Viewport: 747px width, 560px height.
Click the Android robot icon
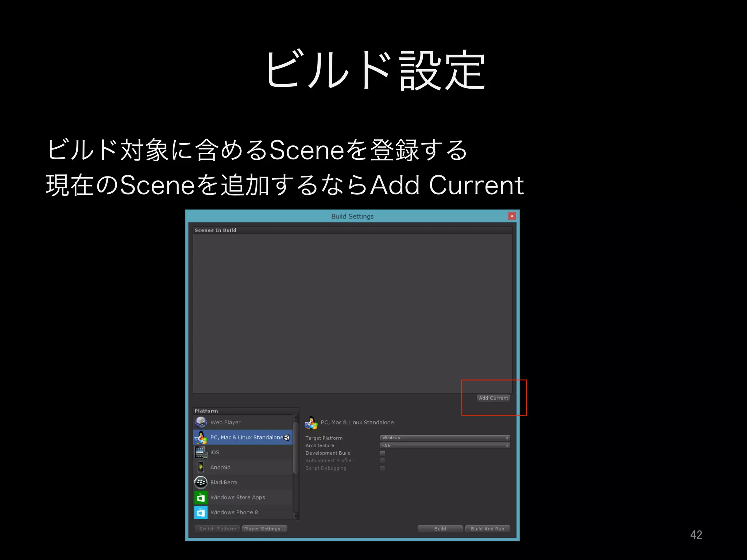201,467
